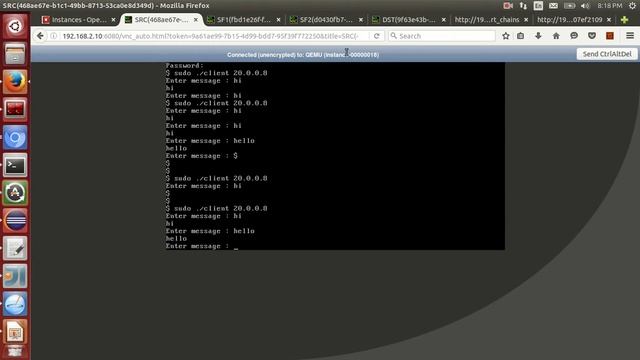The image size is (640, 360).
Task: Click the orange extension toolbar icon
Action: (x=610, y=36)
